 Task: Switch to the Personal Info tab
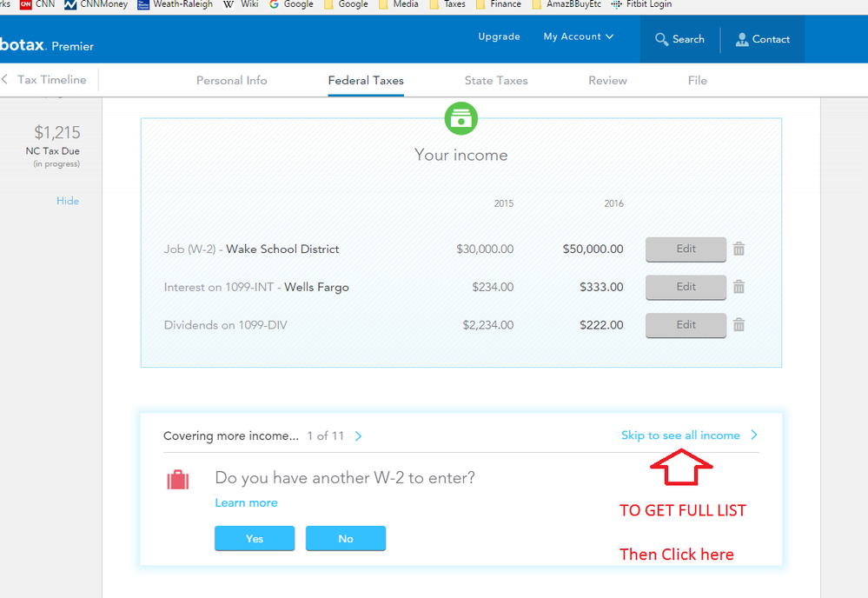pos(231,81)
